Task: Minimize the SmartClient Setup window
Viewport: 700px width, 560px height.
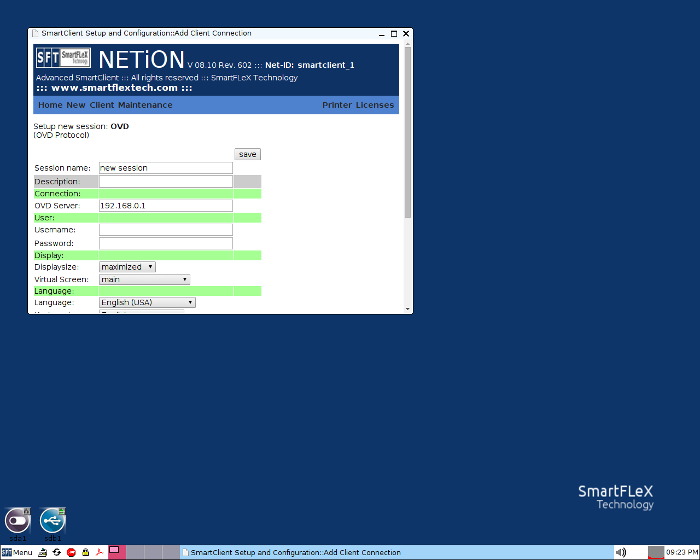Action: [x=382, y=34]
